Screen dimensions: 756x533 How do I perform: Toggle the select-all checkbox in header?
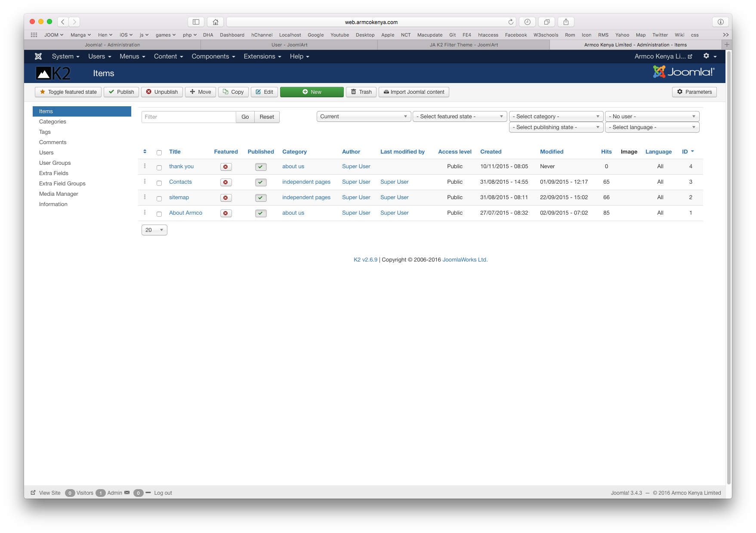click(x=159, y=153)
